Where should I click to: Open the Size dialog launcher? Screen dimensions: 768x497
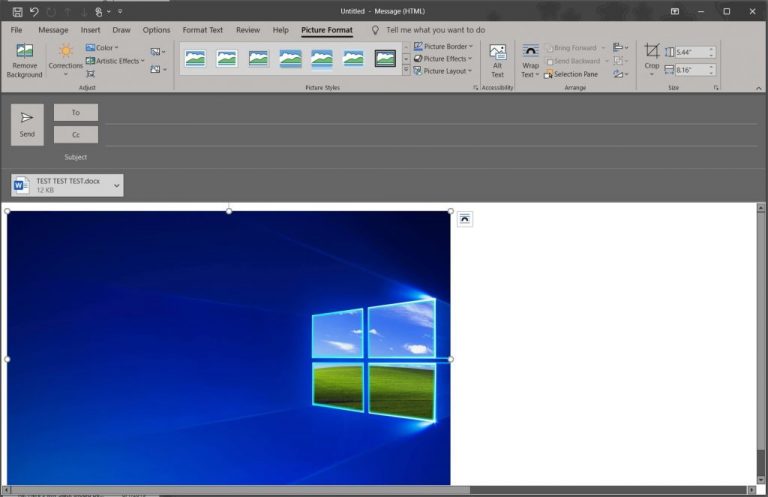click(x=716, y=88)
